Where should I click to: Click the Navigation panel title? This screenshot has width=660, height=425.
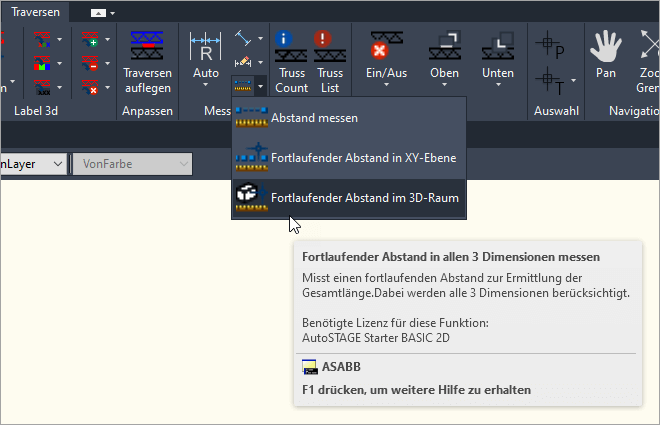pyautogui.click(x=634, y=111)
